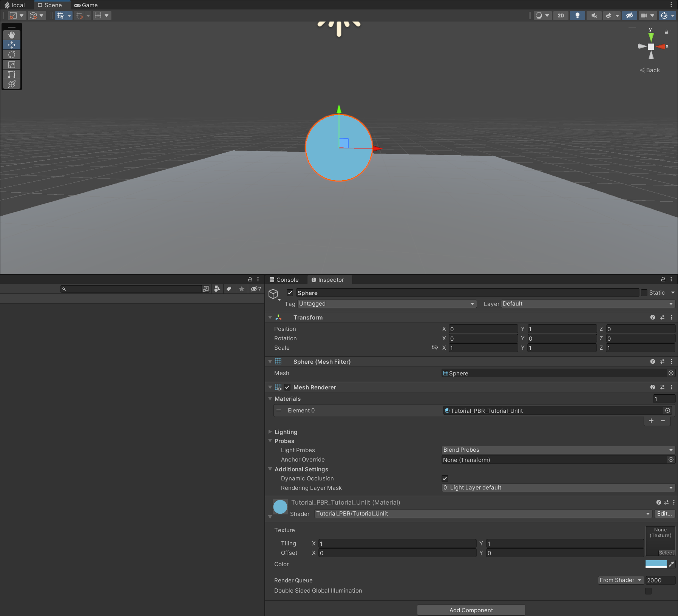The width and height of the screenshot is (678, 616).
Task: Select the Rect Transform tool
Action: (x=12, y=74)
